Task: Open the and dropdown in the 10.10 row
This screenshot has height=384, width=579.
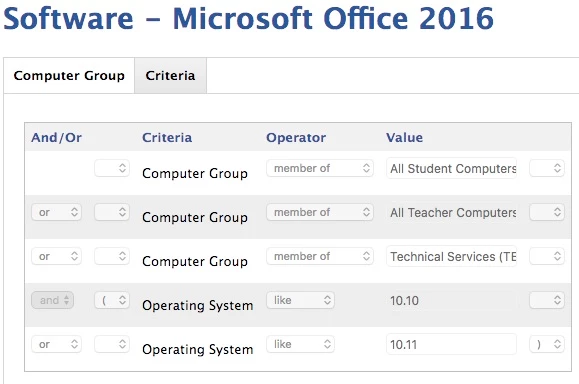Action: click(52, 300)
